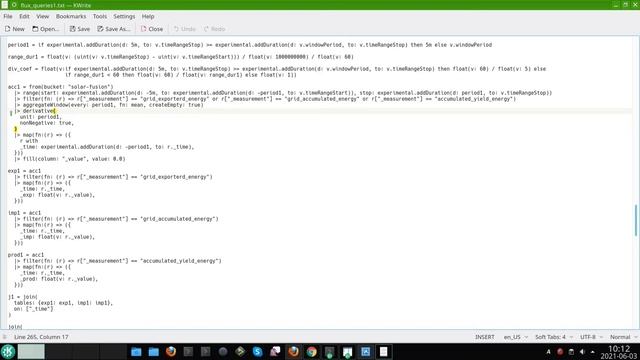Image resolution: width=640 pixels, height=360 pixels.
Task: Click the line starting 'range_dur1 = float'
Action: [x=181, y=57]
